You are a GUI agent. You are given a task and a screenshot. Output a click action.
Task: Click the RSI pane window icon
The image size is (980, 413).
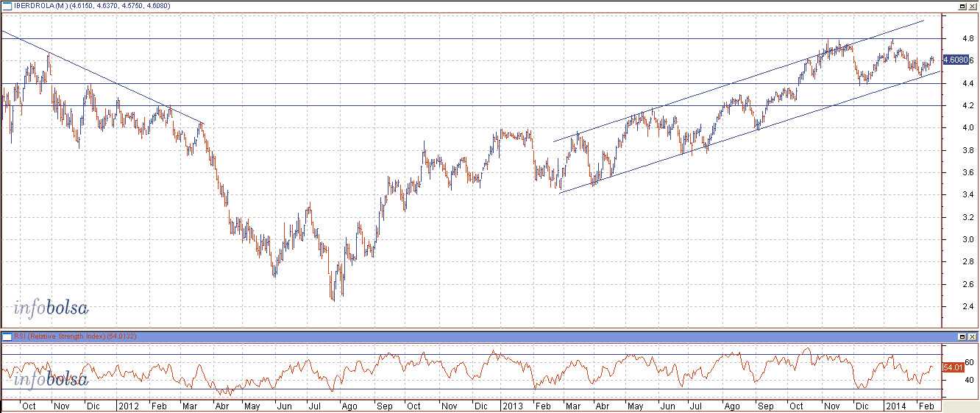(x=7, y=336)
